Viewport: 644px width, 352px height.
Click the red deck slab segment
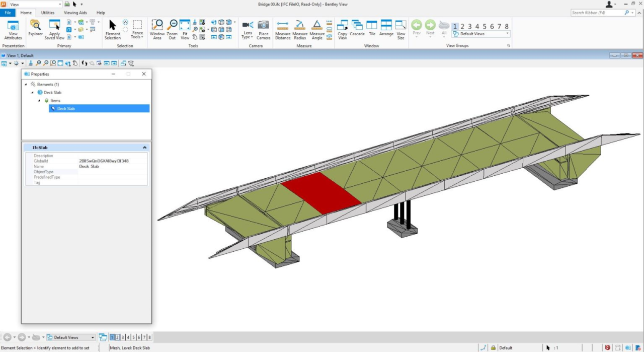[321, 193]
